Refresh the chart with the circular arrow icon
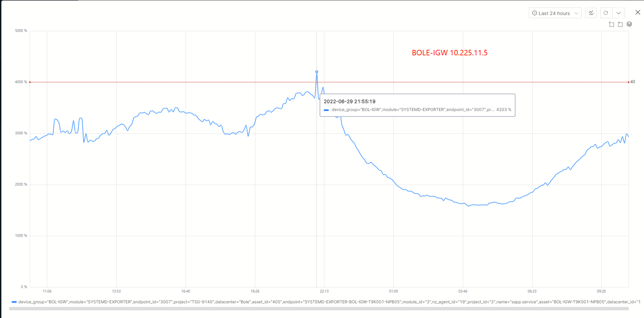Viewport: 644px width, 318px height. [x=606, y=13]
